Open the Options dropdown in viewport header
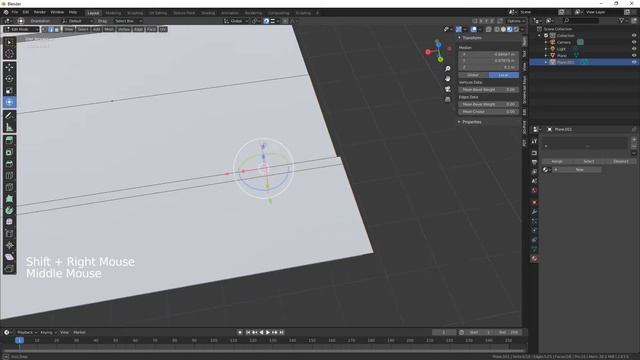 click(x=516, y=21)
